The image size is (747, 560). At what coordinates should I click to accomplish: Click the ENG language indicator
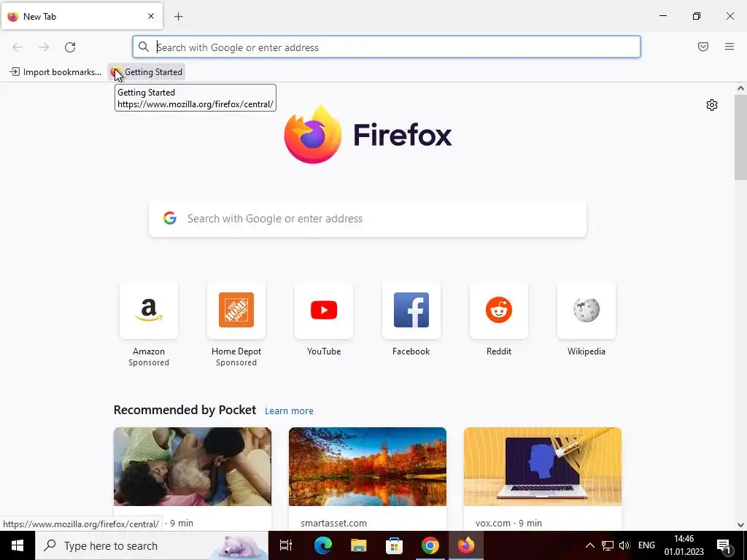pyautogui.click(x=646, y=545)
